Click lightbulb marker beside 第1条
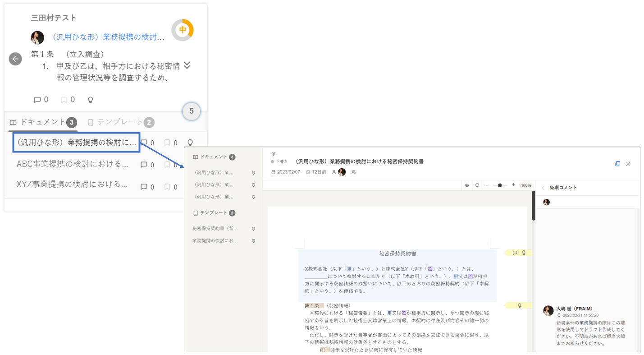 pos(519,305)
